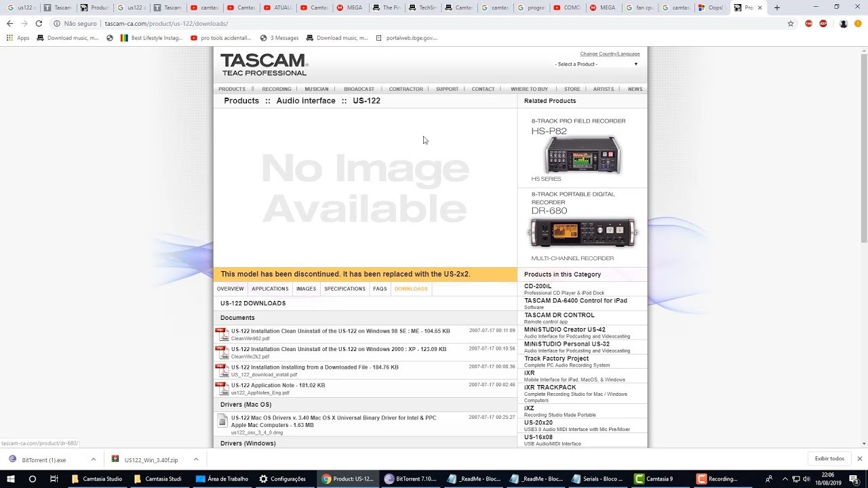Open the PRODUCTS menu
This screenshot has width=868, height=488.
click(232, 89)
